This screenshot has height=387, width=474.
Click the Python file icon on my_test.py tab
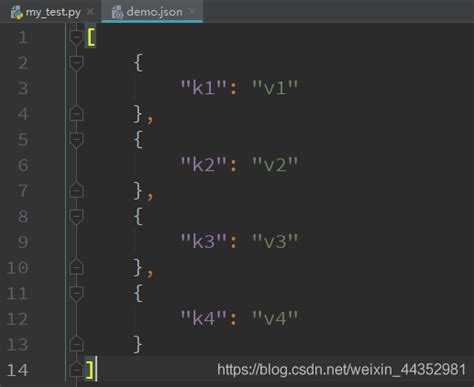(17, 12)
